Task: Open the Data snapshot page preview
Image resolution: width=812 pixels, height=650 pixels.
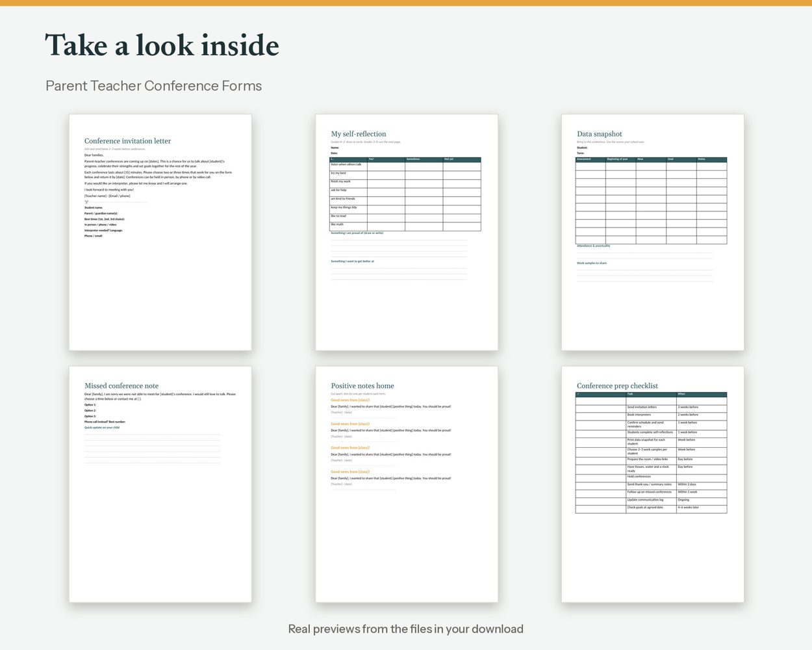Action: coord(653,233)
